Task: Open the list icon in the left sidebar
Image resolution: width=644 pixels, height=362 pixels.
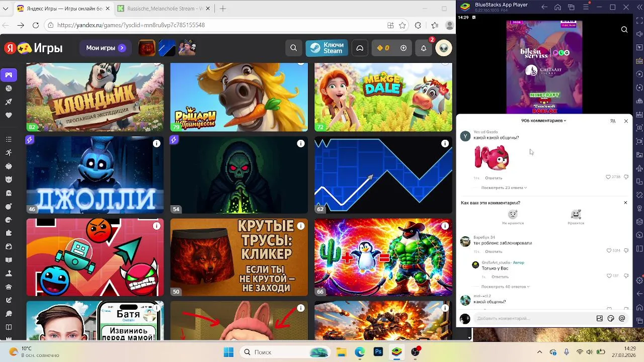Action: point(9,139)
